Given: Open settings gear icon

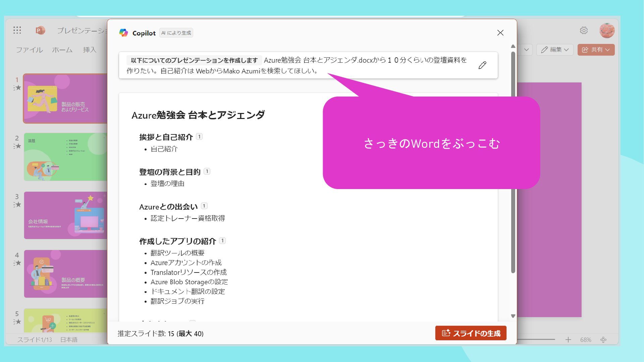Looking at the screenshot, I should [584, 31].
